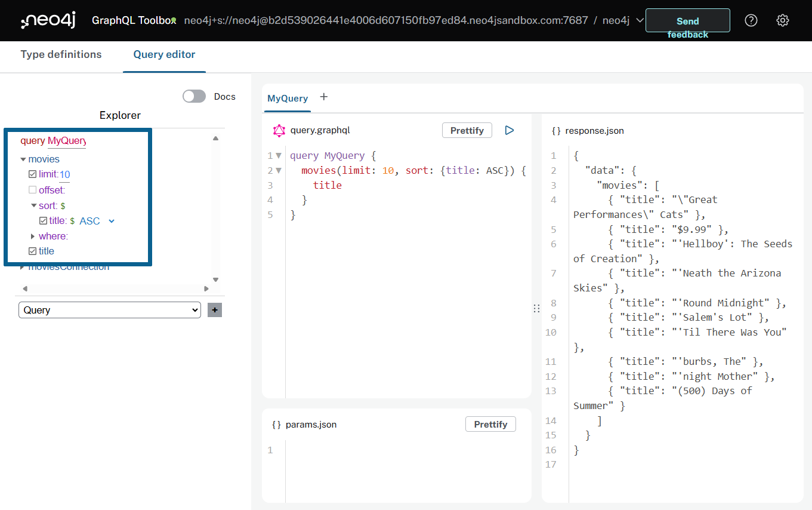Click Prettify for params.json
This screenshot has width=812, height=510.
click(490, 424)
